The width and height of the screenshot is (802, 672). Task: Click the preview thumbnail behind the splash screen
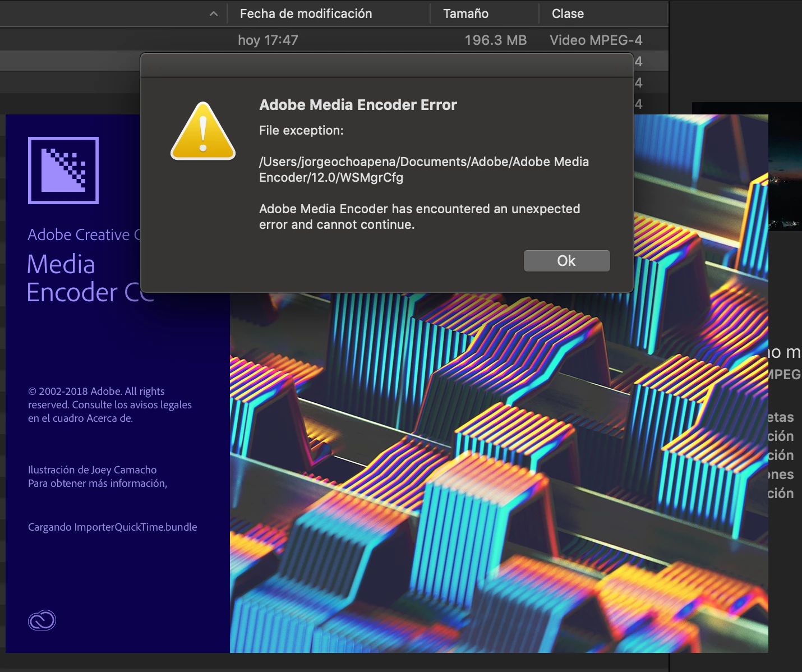tap(785, 165)
